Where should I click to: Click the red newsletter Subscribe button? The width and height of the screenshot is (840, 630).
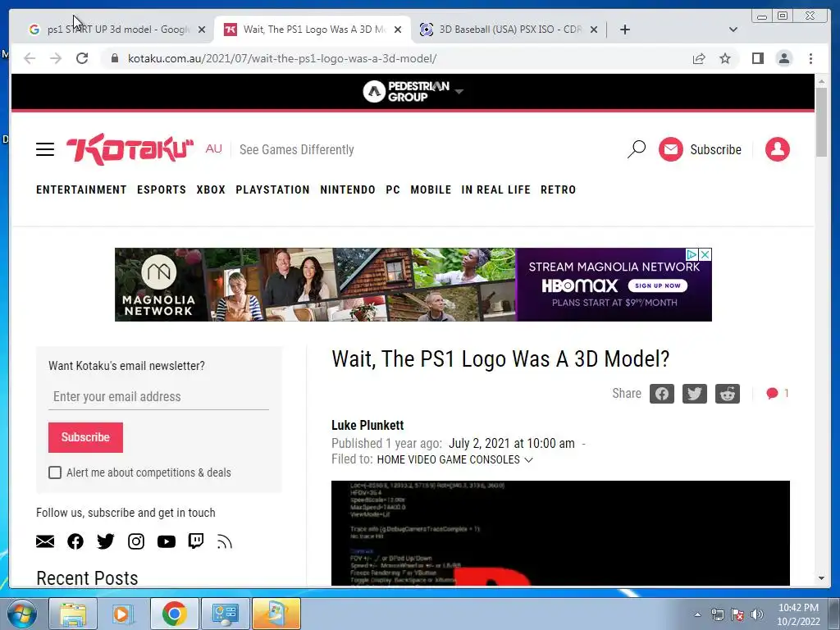[85, 437]
